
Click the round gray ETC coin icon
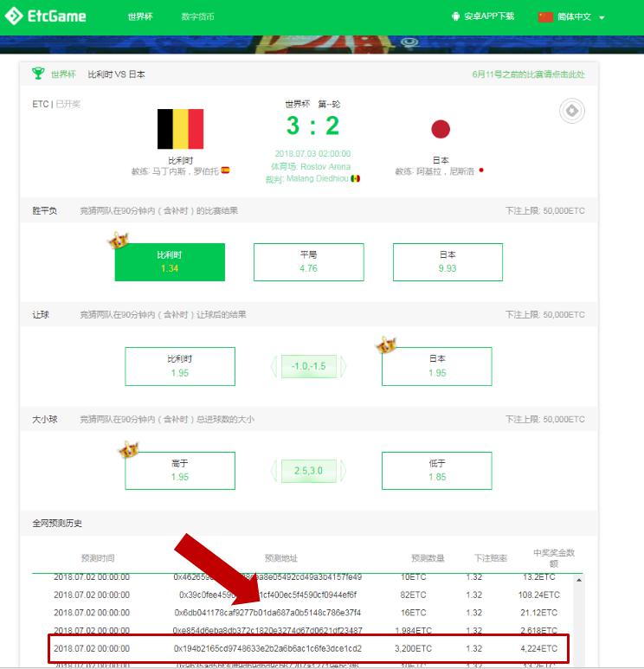click(x=572, y=111)
